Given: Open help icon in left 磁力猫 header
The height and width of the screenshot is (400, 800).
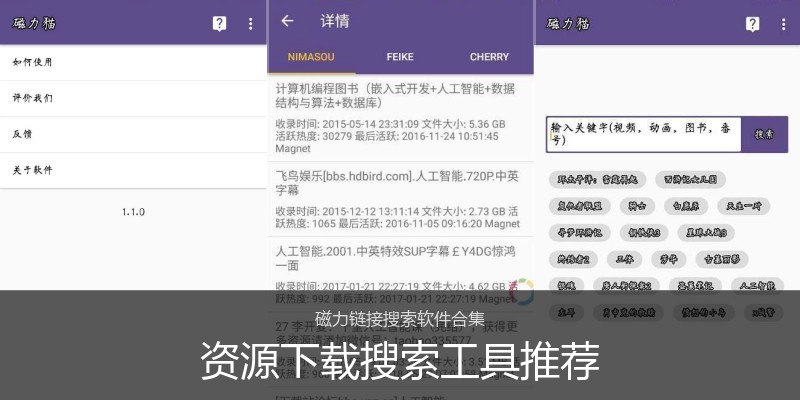Looking at the screenshot, I should [x=219, y=23].
